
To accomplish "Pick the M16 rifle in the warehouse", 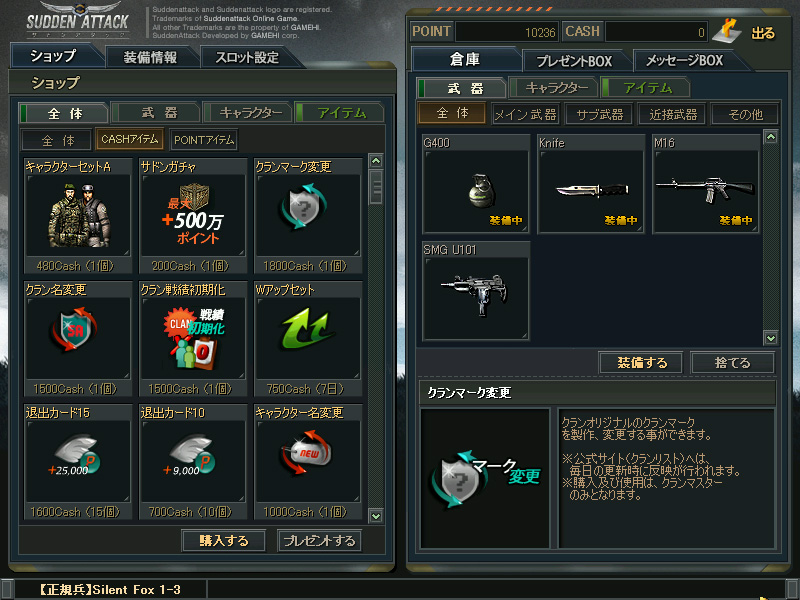I will click(x=706, y=191).
